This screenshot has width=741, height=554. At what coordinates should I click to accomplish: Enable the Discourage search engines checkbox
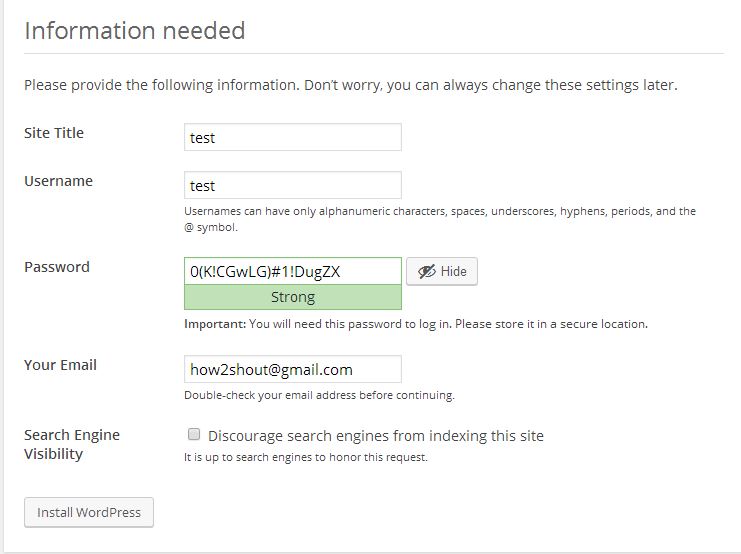pyautogui.click(x=194, y=435)
